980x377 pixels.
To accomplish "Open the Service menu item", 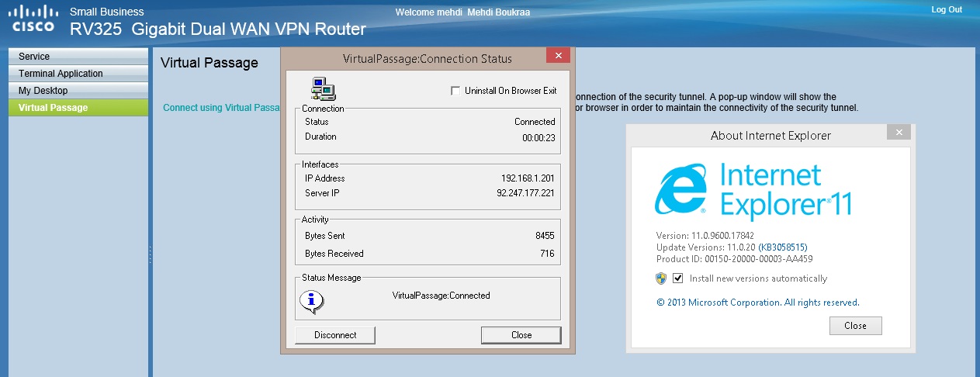I will click(78, 57).
